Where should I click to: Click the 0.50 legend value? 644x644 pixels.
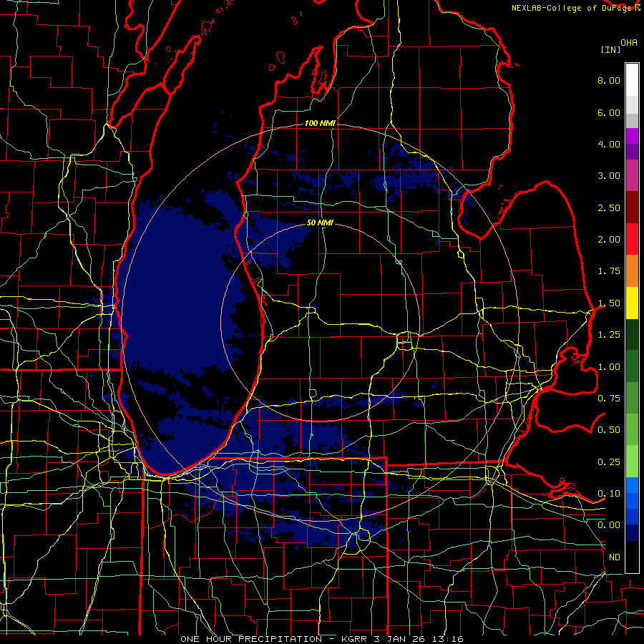tap(609, 430)
